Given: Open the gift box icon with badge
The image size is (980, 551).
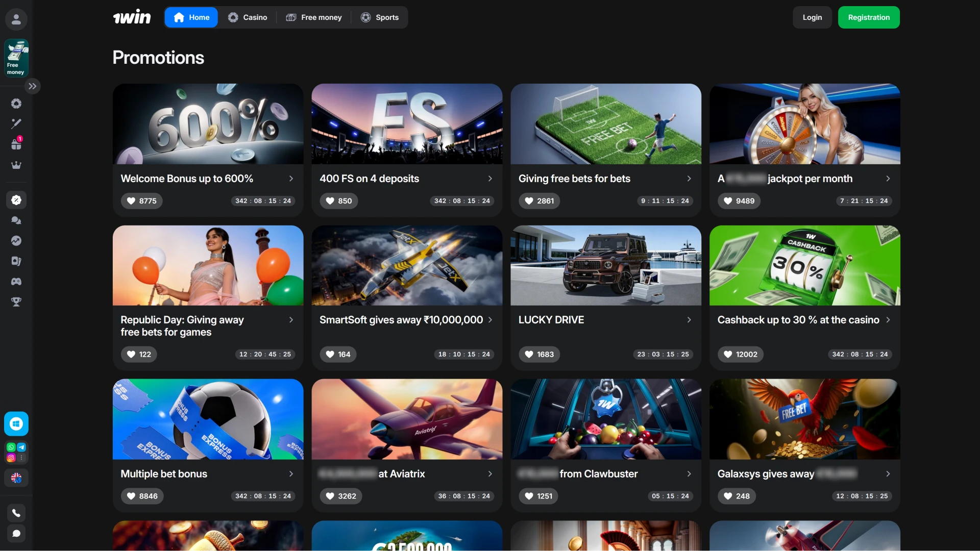Looking at the screenshot, I should click(16, 144).
